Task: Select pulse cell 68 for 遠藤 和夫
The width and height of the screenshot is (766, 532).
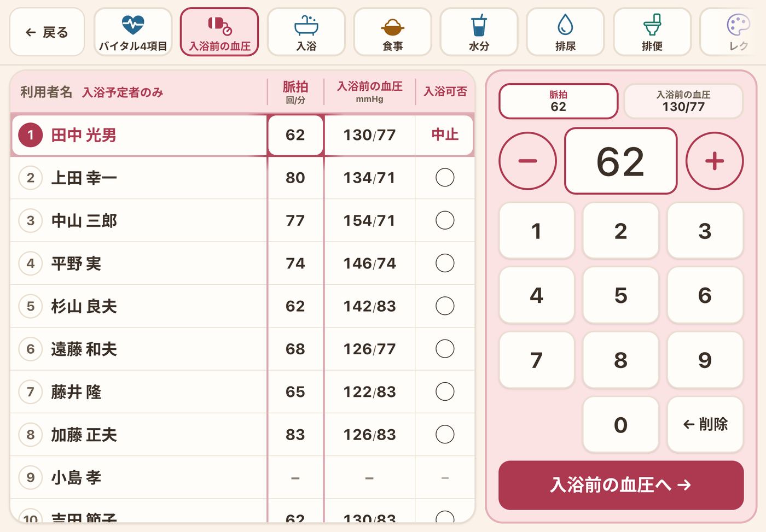Action: click(295, 349)
